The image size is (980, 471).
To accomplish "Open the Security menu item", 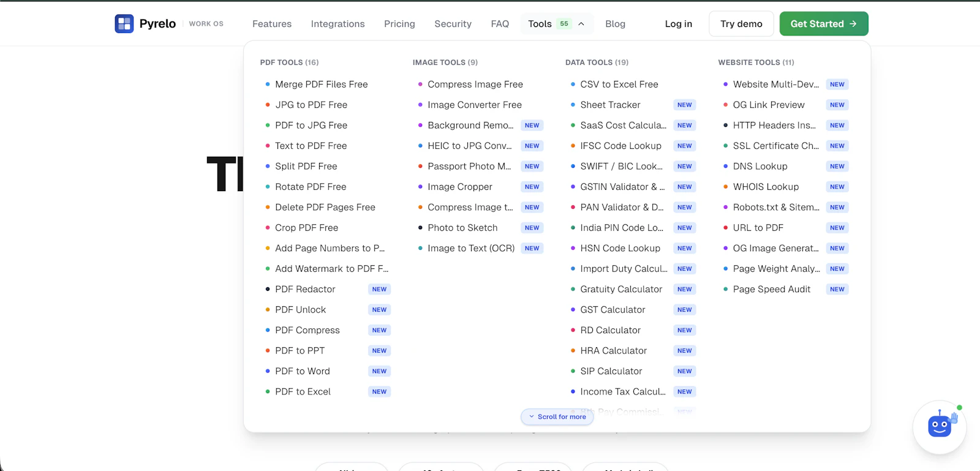I will [453, 24].
